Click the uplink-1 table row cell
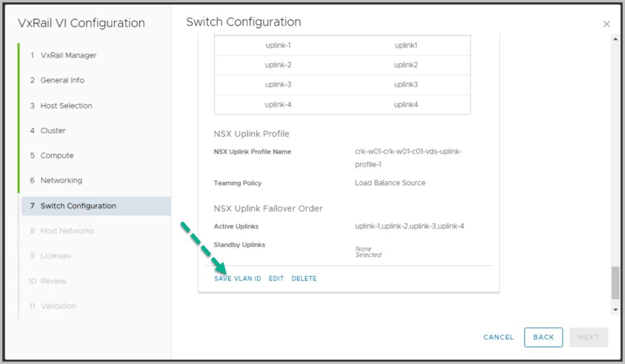 [278, 46]
